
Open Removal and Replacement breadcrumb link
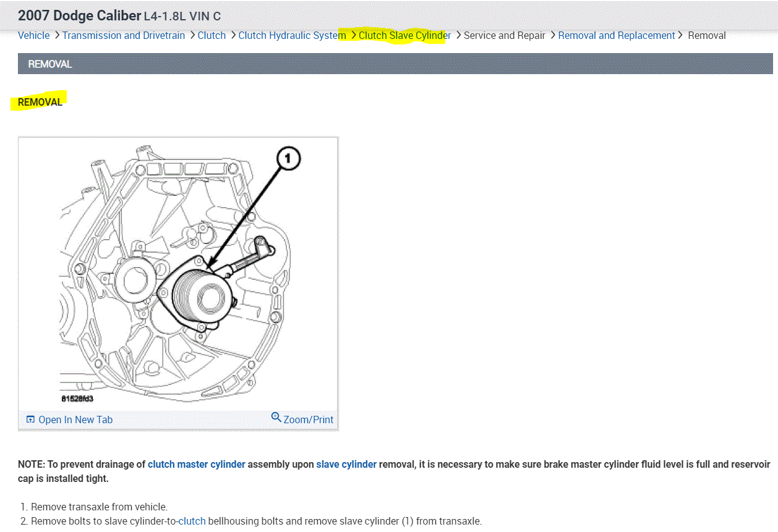pos(617,35)
